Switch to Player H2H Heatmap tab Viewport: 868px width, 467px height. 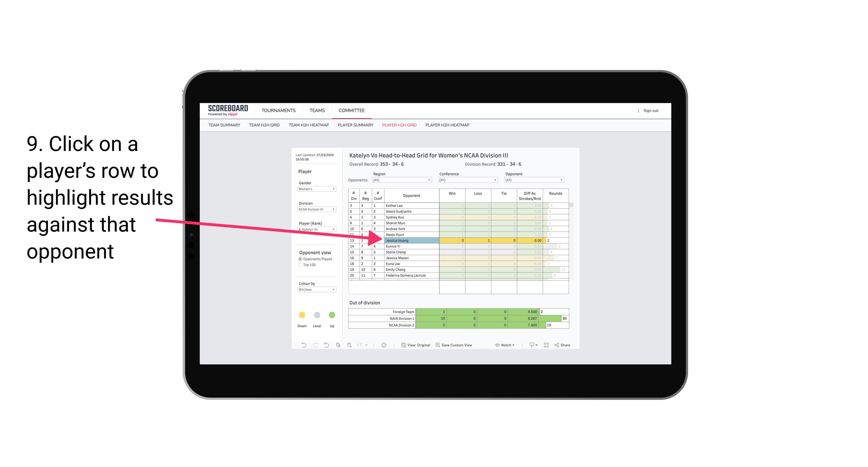pos(447,125)
